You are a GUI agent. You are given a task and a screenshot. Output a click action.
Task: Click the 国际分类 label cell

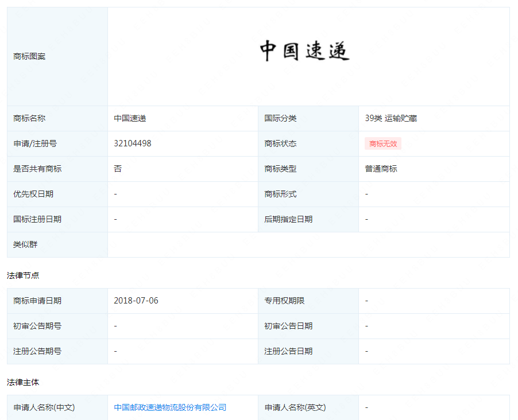point(280,118)
